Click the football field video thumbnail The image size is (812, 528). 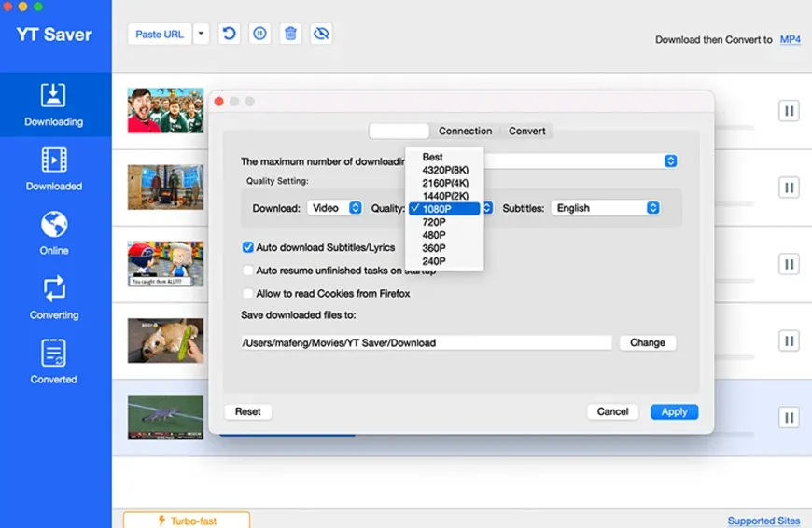tap(166, 417)
